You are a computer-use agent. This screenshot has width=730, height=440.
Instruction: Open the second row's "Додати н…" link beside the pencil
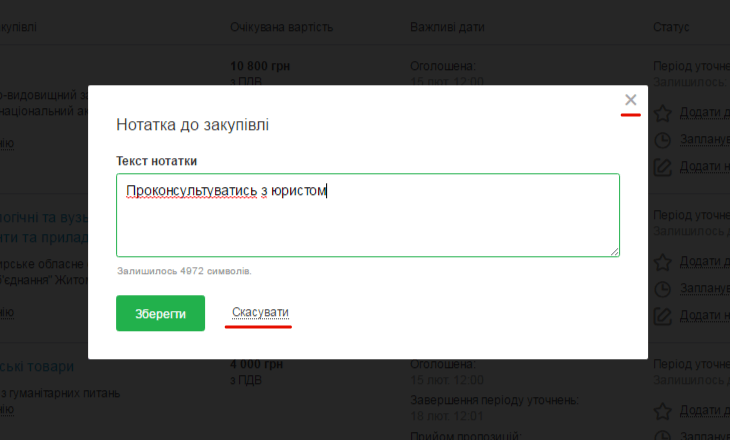click(704, 315)
